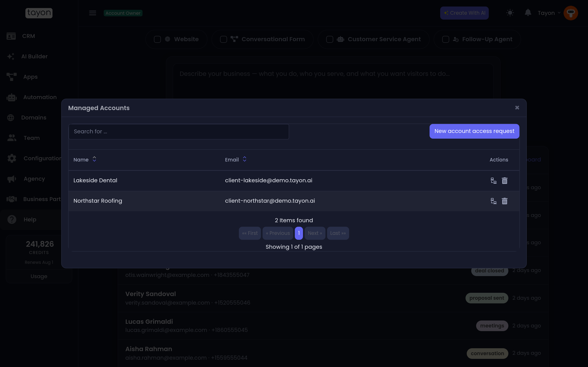The image size is (588, 367).
Task: Click the hamburger menu icon
Action: click(x=92, y=13)
